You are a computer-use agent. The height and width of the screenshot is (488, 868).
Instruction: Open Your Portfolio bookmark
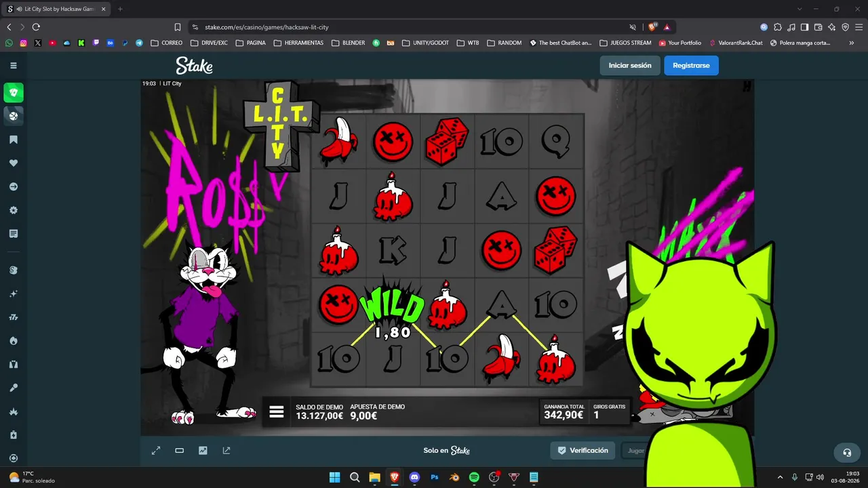(x=680, y=43)
